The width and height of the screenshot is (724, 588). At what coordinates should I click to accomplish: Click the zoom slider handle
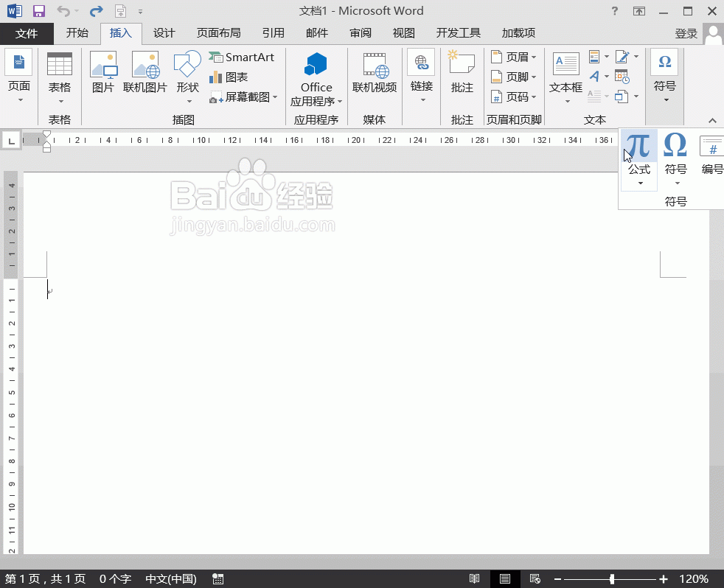pos(612,579)
